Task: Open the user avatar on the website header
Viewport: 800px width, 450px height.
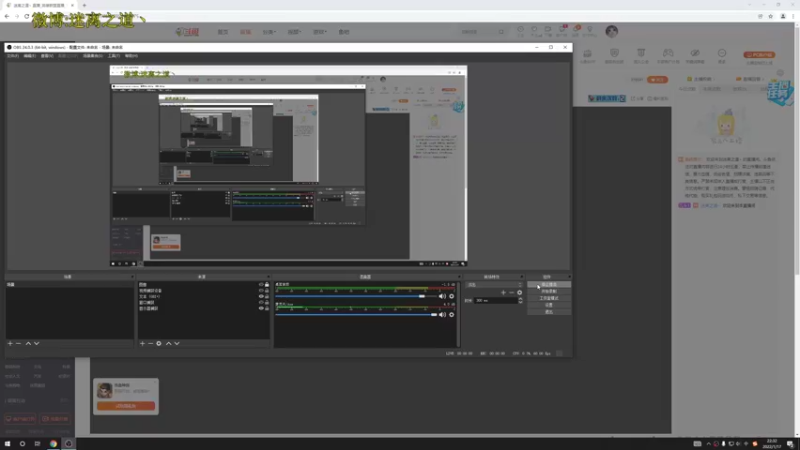Action: (612, 31)
